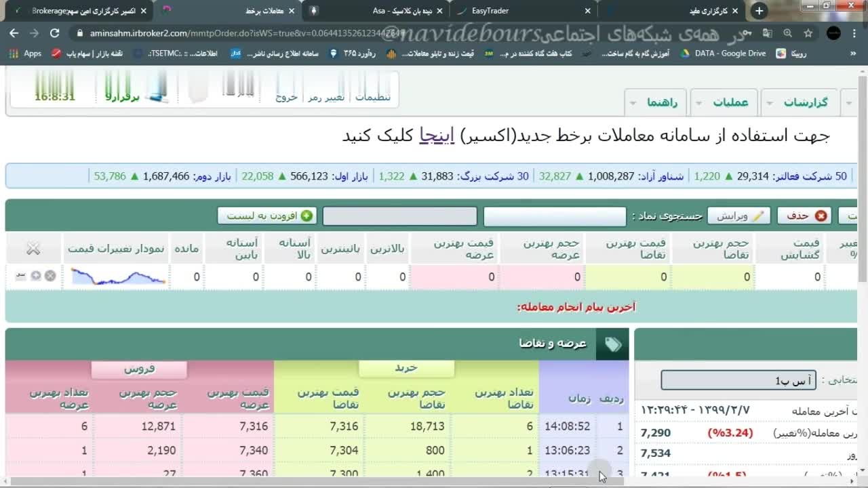Open 'تنظیمات' settings link
Viewport: 868px width, 488px height.
tap(373, 97)
